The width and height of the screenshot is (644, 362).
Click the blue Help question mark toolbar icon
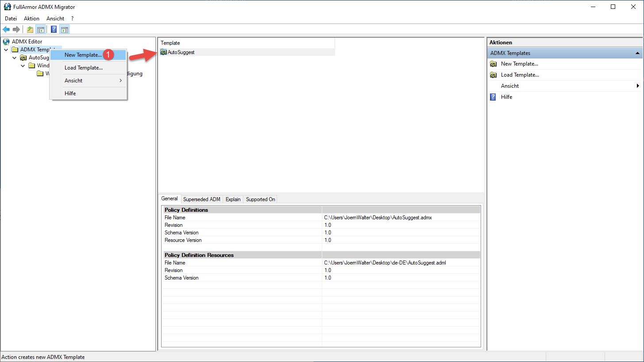click(54, 30)
